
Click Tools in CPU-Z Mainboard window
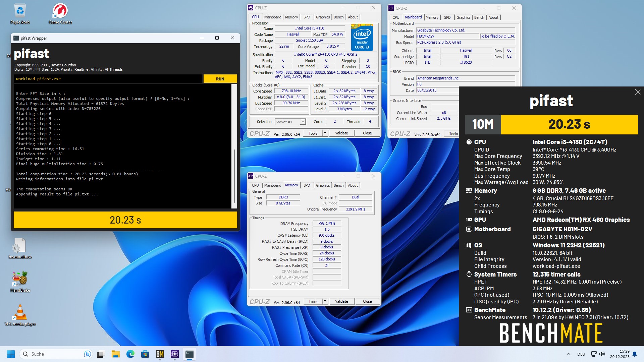(x=451, y=134)
